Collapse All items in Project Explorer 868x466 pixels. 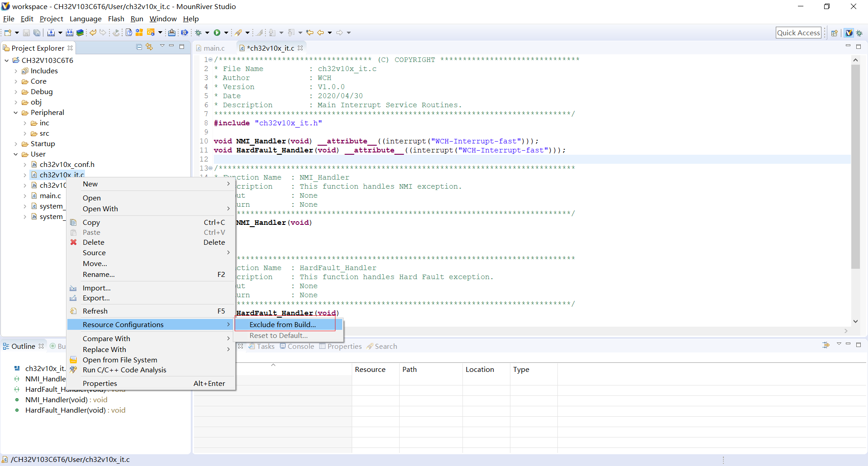point(139,47)
